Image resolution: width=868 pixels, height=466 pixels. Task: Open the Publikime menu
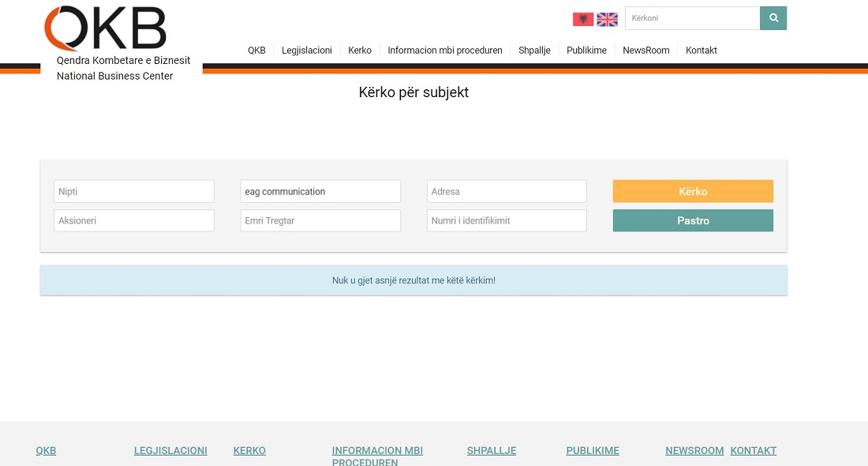pyautogui.click(x=586, y=51)
